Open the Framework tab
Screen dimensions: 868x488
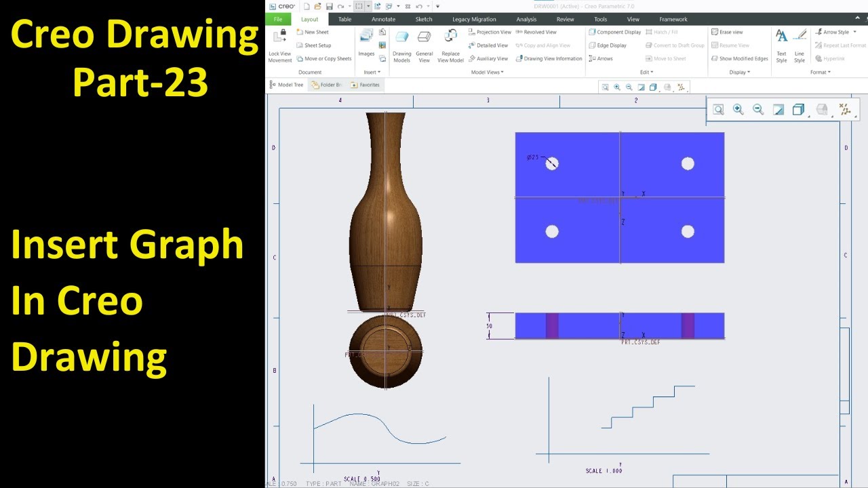[x=673, y=19]
